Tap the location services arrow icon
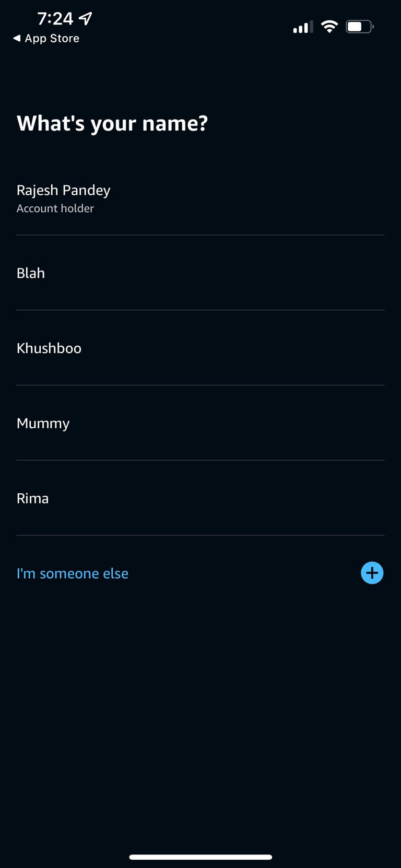 click(x=86, y=19)
